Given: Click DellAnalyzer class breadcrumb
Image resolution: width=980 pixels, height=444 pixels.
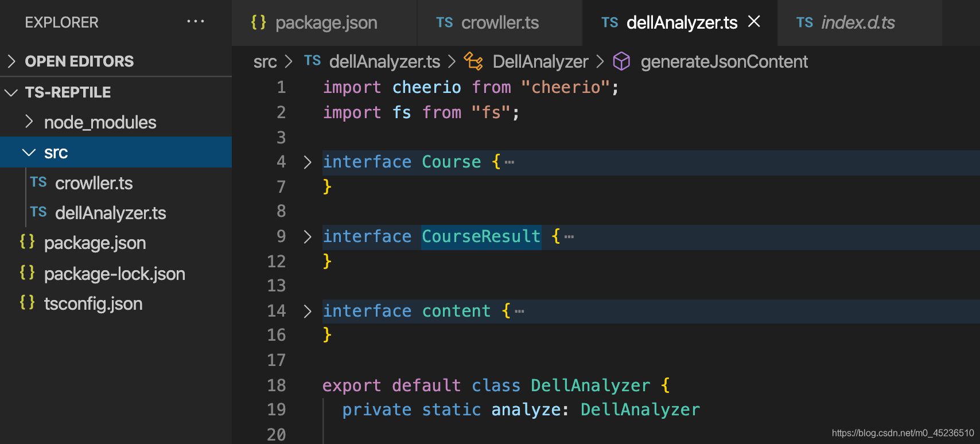Looking at the screenshot, I should point(540,61).
